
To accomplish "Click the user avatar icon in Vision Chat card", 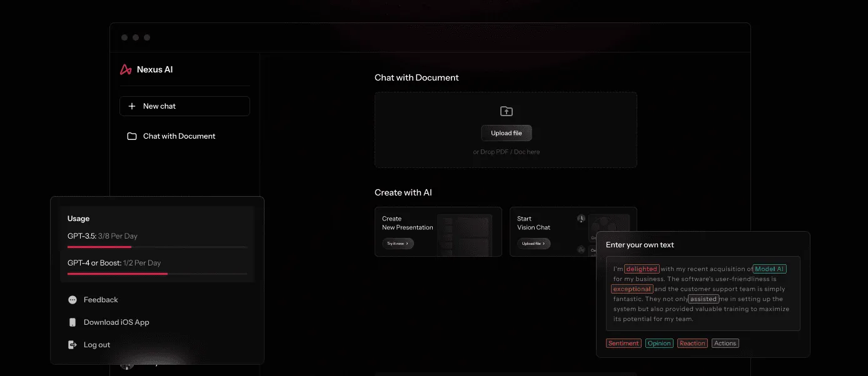I will point(581,219).
